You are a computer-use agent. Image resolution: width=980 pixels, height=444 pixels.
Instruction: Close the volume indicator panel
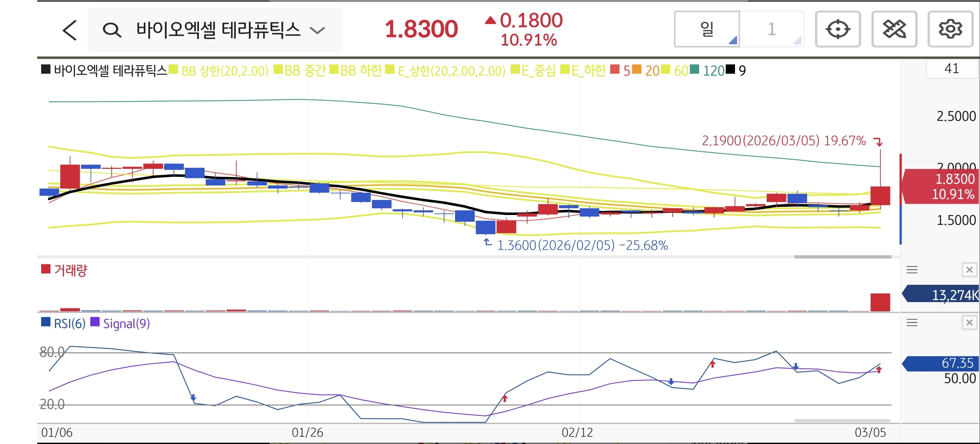coord(969,270)
